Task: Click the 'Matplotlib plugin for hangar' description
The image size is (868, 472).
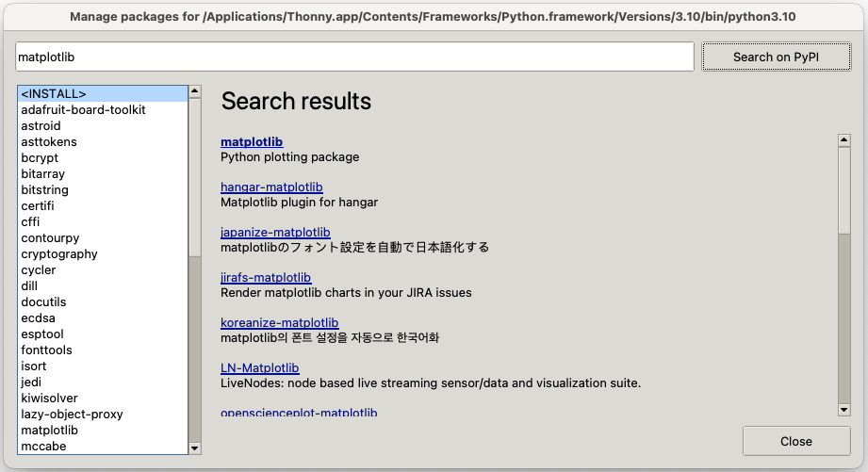Action: (x=299, y=203)
